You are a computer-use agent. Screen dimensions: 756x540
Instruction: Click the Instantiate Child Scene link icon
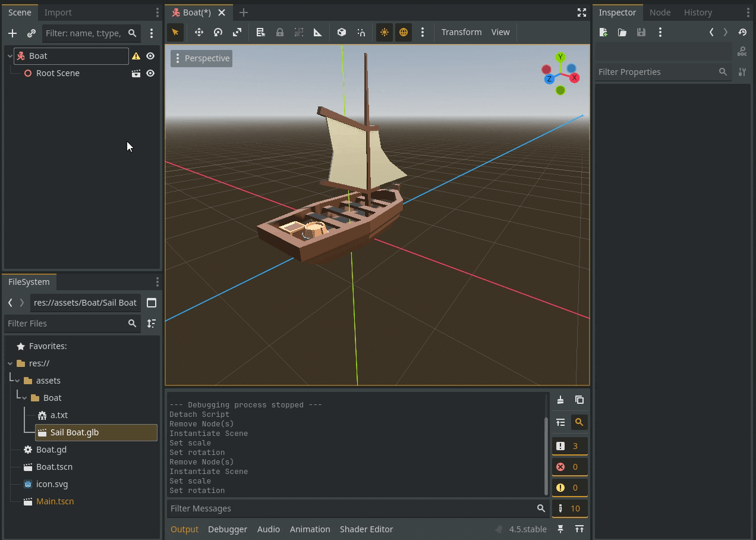click(x=31, y=33)
